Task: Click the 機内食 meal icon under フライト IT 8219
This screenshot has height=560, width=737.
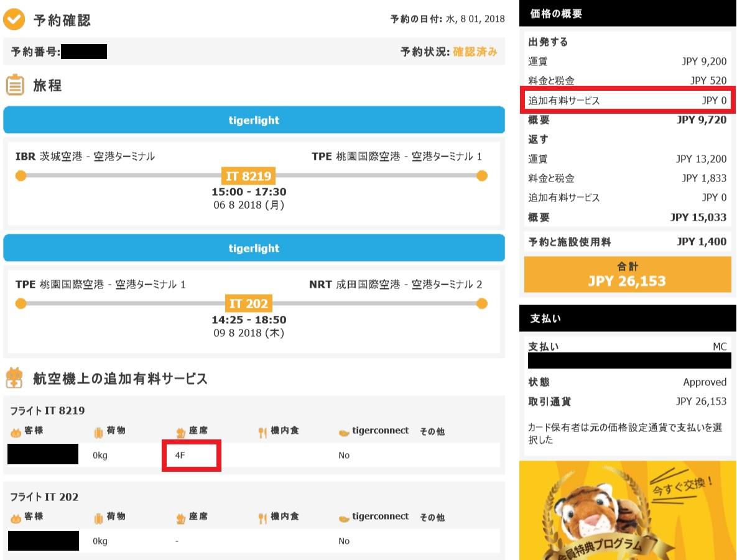Action: (262, 431)
